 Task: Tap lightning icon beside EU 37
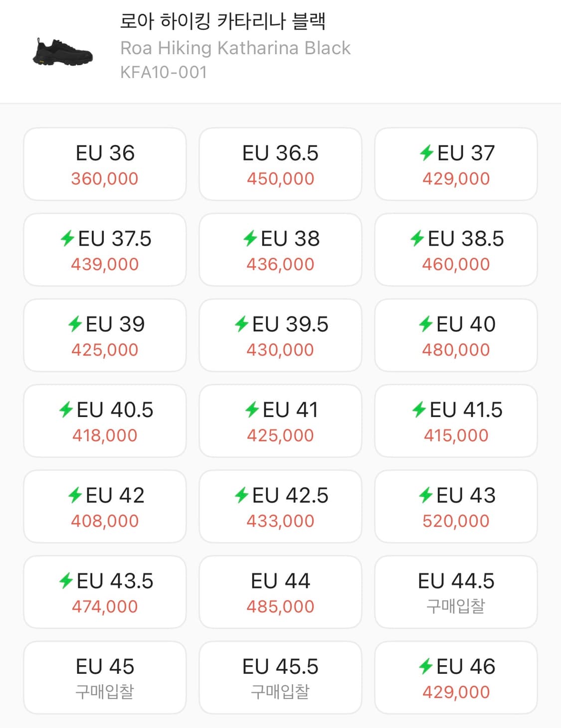(426, 153)
